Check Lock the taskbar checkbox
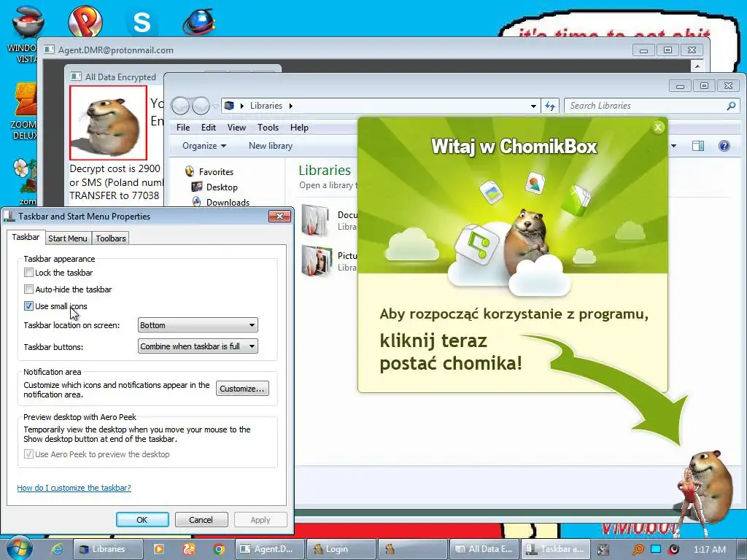 [28, 273]
